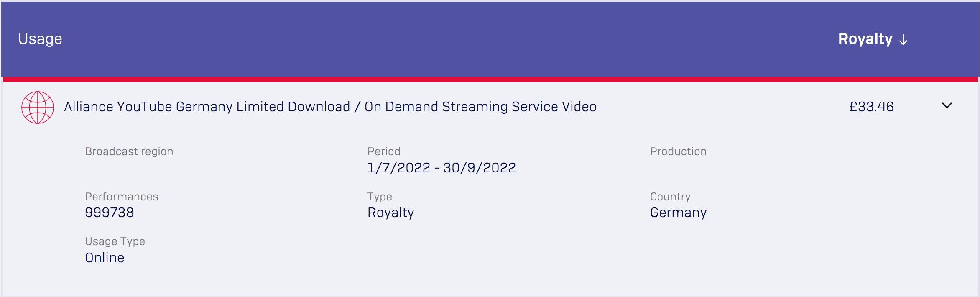The width and height of the screenshot is (980, 297).
Task: Click the Royalty sort arrow
Action: [x=903, y=40]
